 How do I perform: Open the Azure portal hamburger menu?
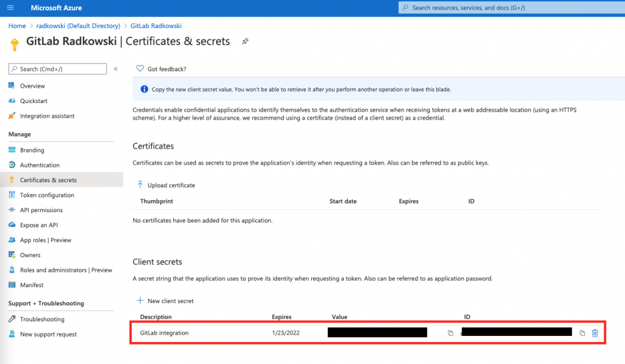point(10,7)
